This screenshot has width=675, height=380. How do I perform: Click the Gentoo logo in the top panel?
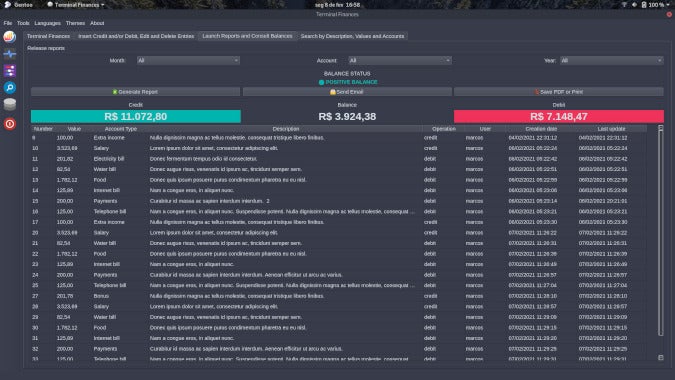click(7, 5)
